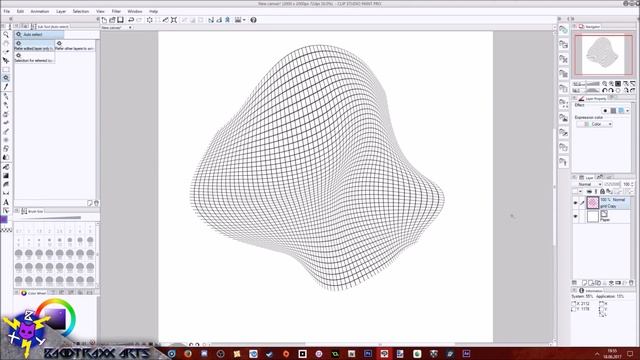Click the Brush Size panel tab
The height and width of the screenshot is (360, 640).
coord(32,211)
